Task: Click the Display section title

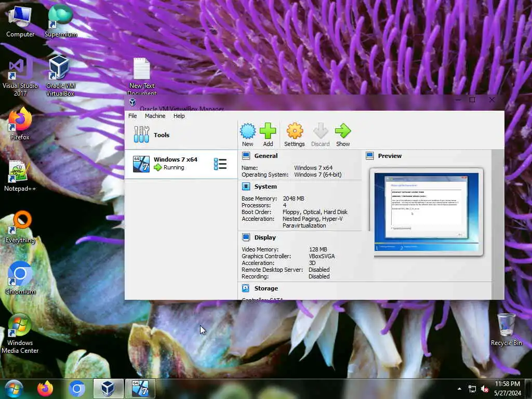Action: pyautogui.click(x=265, y=237)
